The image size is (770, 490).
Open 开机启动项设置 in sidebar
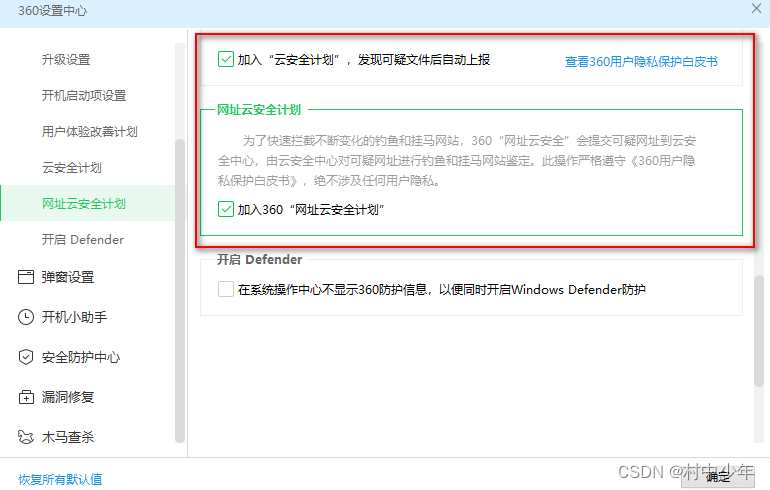click(x=84, y=96)
